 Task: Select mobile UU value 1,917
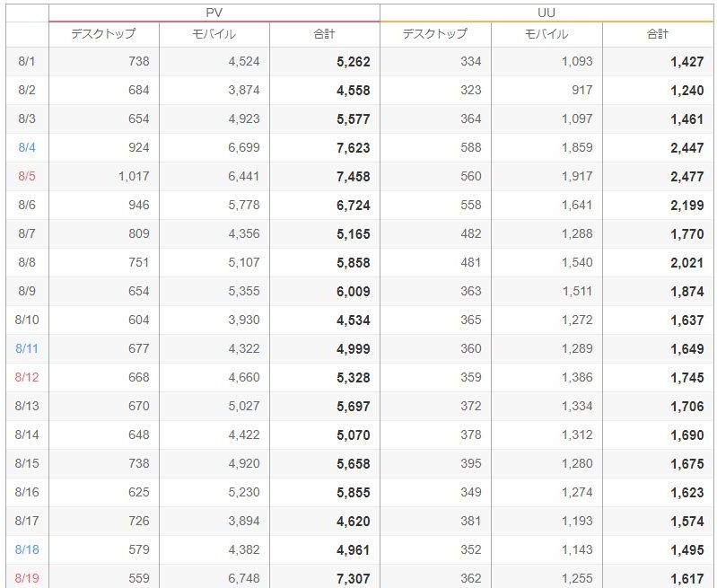click(x=577, y=176)
